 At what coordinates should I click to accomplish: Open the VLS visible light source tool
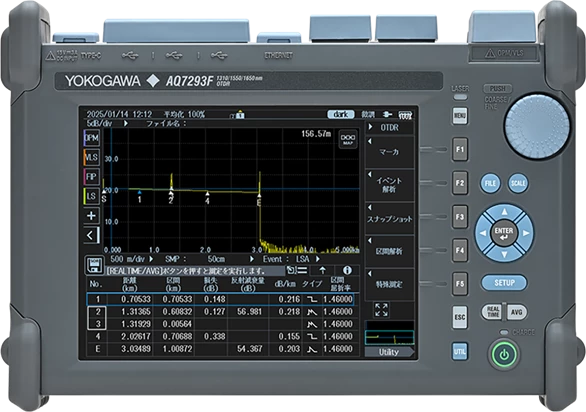click(x=92, y=157)
